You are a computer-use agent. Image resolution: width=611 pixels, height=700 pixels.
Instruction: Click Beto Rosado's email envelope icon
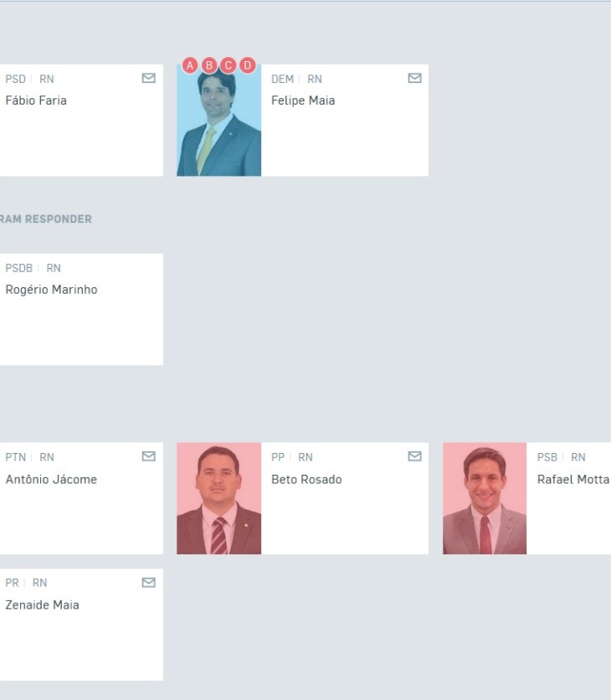point(414,456)
